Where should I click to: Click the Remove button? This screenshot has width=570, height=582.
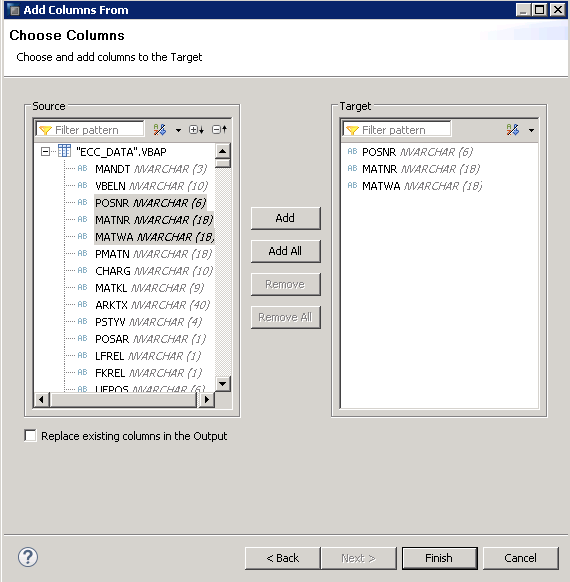point(285,284)
